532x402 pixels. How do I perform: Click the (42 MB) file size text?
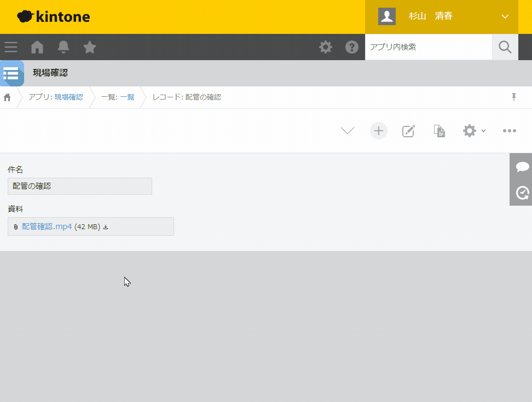87,227
